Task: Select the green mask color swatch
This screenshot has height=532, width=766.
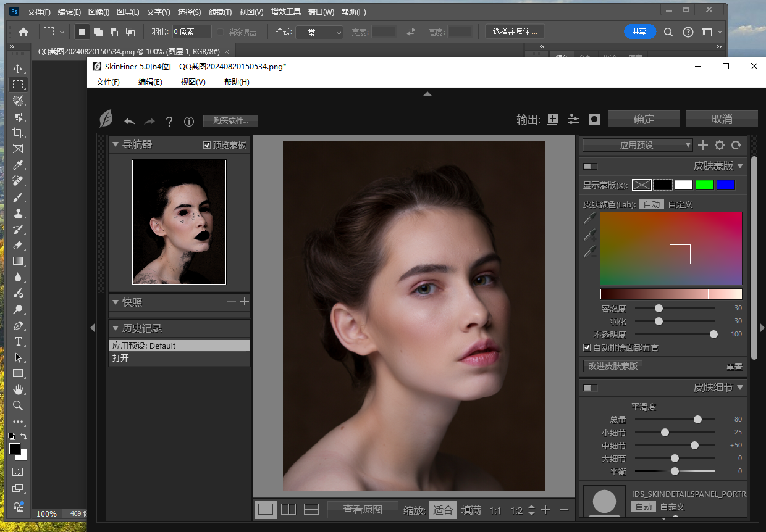Action: (x=704, y=185)
